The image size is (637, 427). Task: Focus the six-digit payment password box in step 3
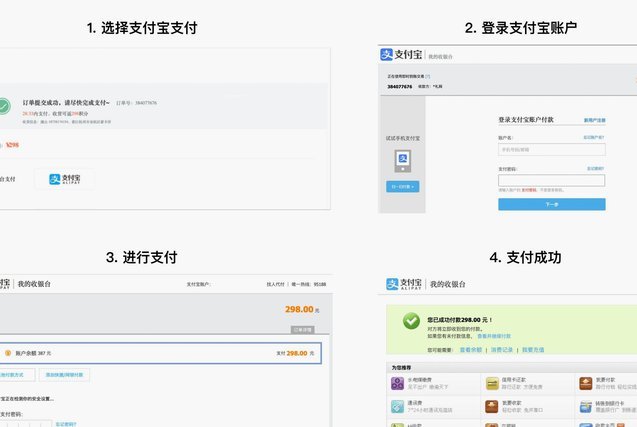click(26, 424)
